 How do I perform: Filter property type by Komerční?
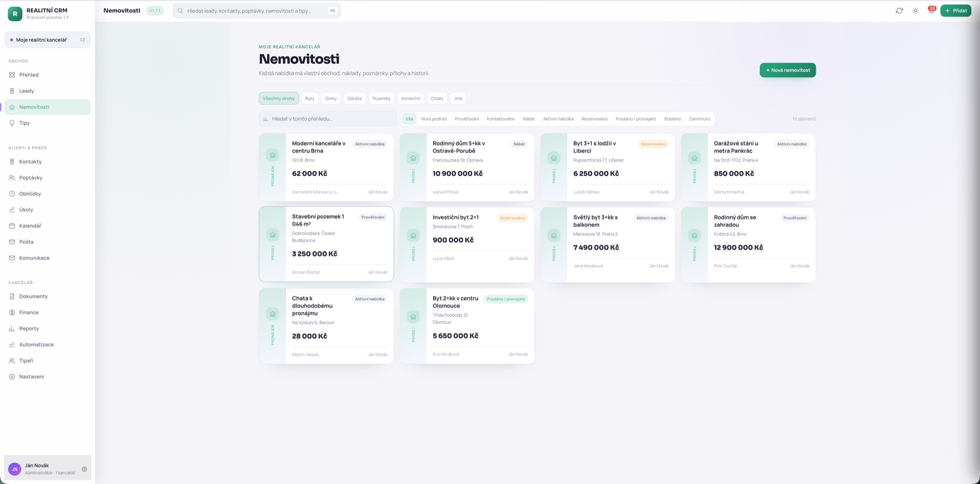coord(411,98)
